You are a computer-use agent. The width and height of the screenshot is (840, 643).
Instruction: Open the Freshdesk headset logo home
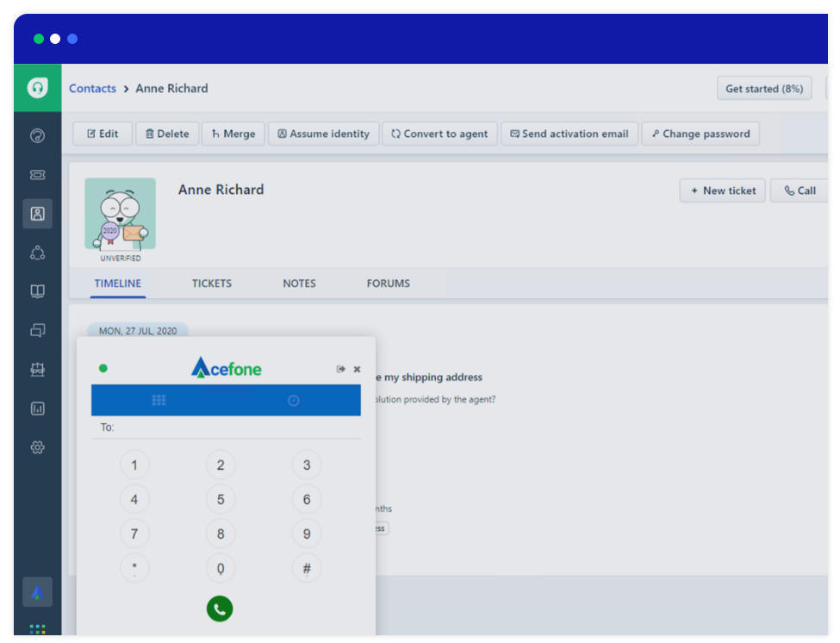[x=38, y=88]
